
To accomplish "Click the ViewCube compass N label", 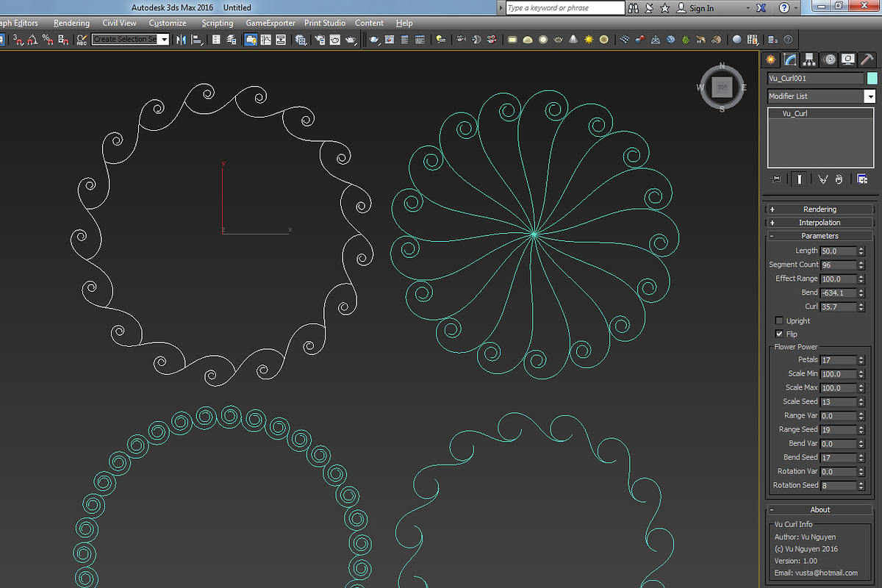I will coord(723,65).
